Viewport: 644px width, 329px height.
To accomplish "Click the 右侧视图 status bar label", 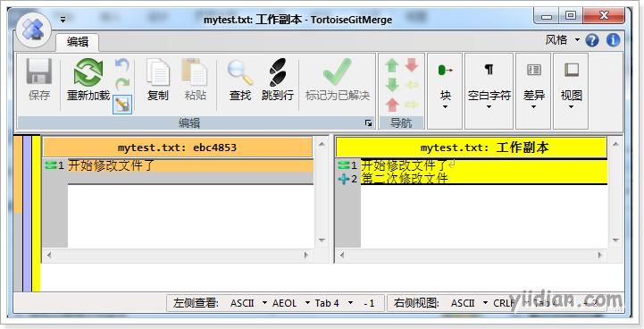I will click(x=416, y=303).
